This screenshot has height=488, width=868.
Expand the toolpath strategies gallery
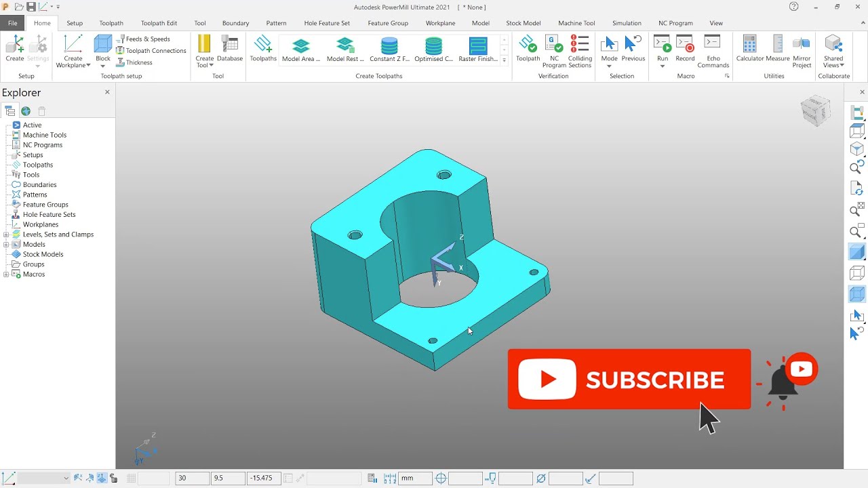(x=504, y=60)
